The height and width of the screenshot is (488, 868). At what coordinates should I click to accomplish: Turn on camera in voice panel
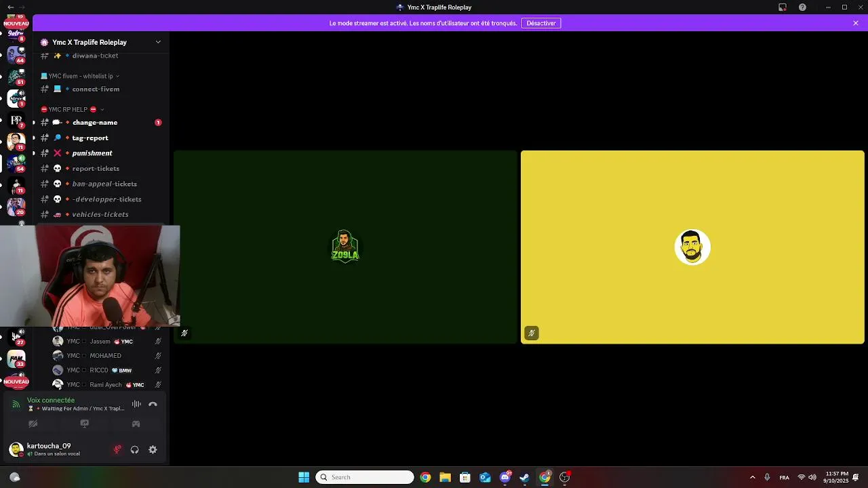tap(33, 424)
